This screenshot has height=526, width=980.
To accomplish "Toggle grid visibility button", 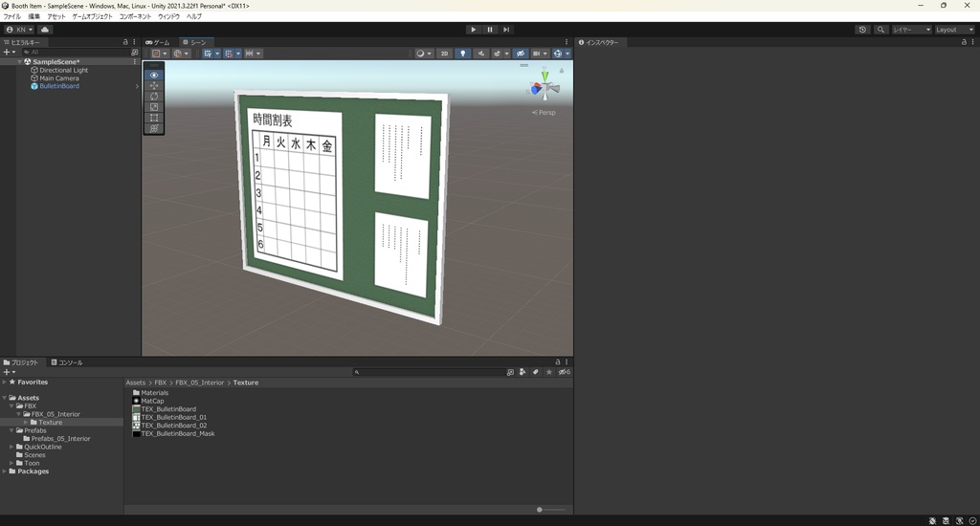I will (208, 54).
